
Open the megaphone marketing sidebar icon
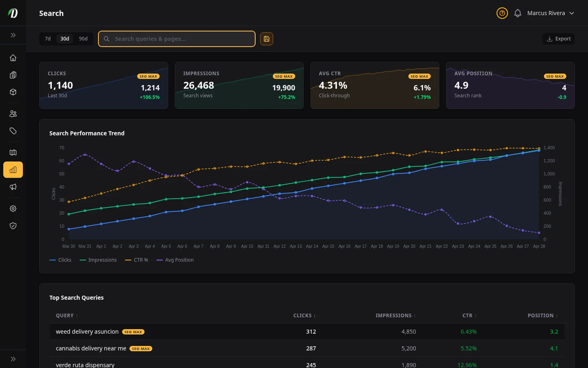coord(13,187)
